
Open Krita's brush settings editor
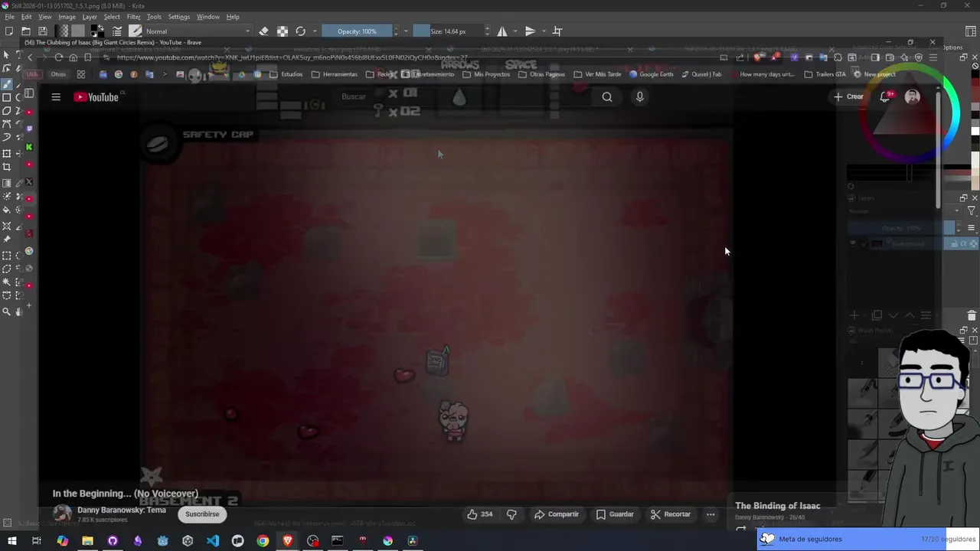coord(117,31)
